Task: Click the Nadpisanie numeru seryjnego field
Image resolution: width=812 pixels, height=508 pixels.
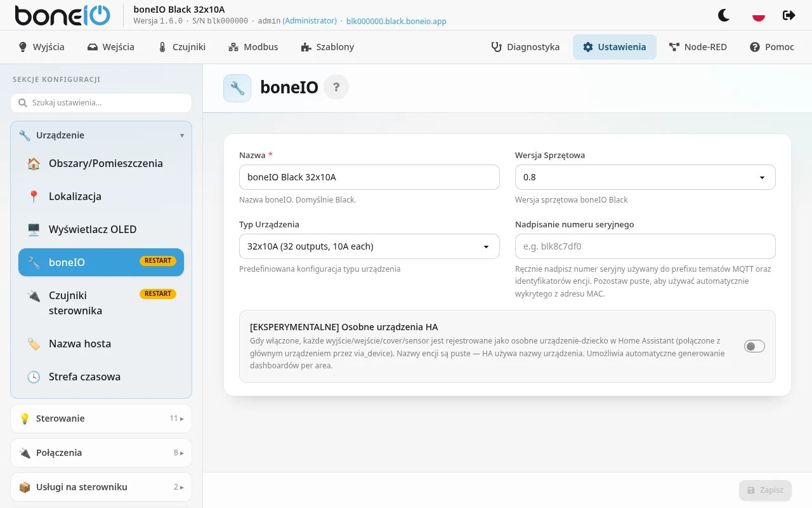Action: 645,246
